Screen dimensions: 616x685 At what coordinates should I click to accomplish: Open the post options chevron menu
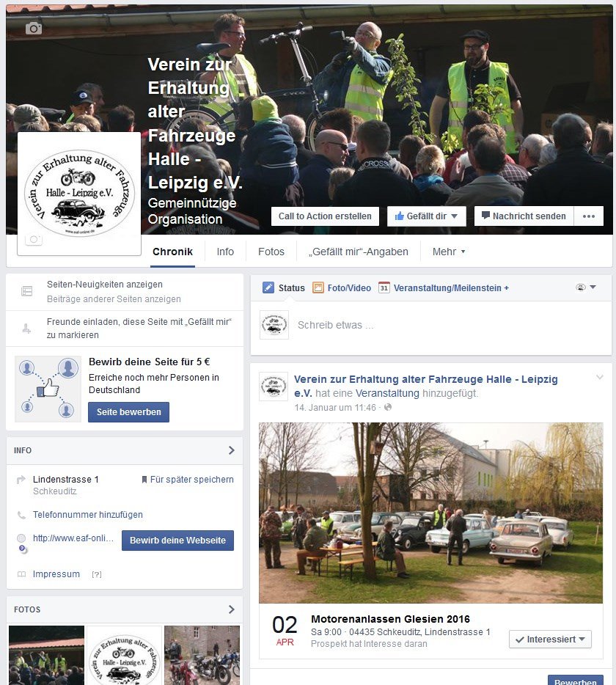[600, 377]
